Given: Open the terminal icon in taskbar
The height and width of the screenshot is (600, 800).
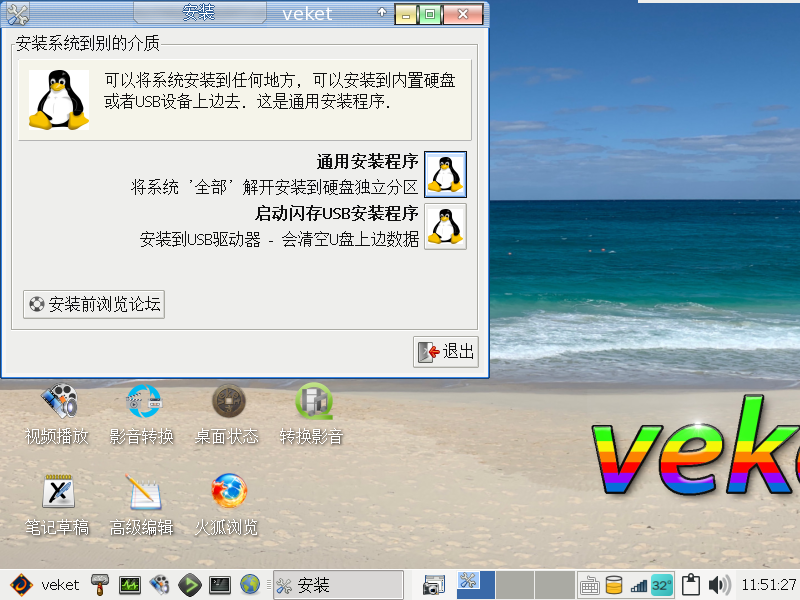Looking at the screenshot, I should (x=220, y=585).
